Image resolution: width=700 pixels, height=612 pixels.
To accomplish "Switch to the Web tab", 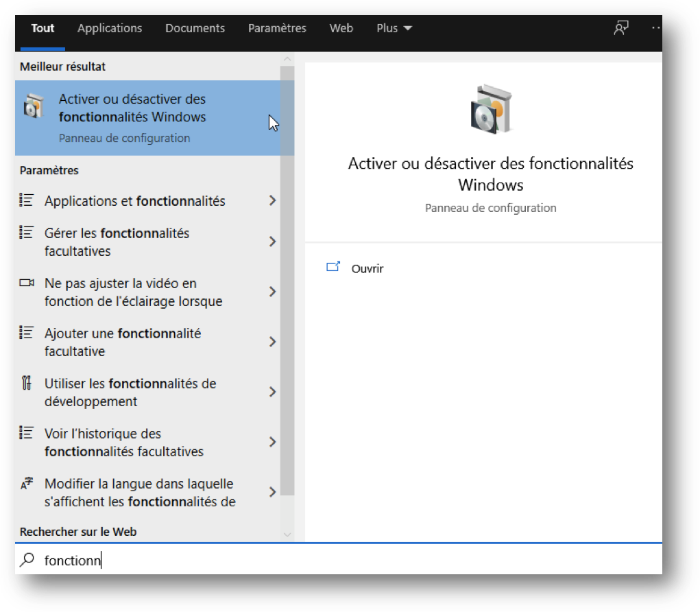I will tap(341, 28).
